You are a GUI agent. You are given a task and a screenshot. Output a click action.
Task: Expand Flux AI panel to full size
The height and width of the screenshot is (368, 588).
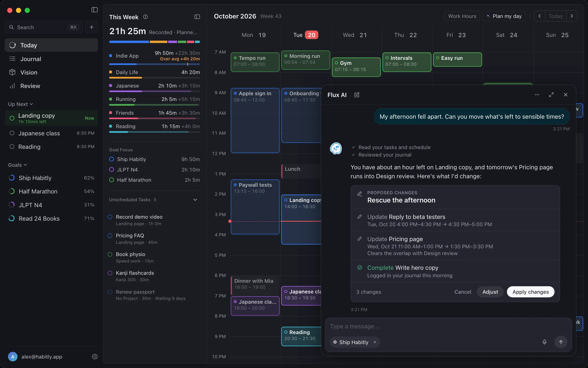[x=551, y=95]
